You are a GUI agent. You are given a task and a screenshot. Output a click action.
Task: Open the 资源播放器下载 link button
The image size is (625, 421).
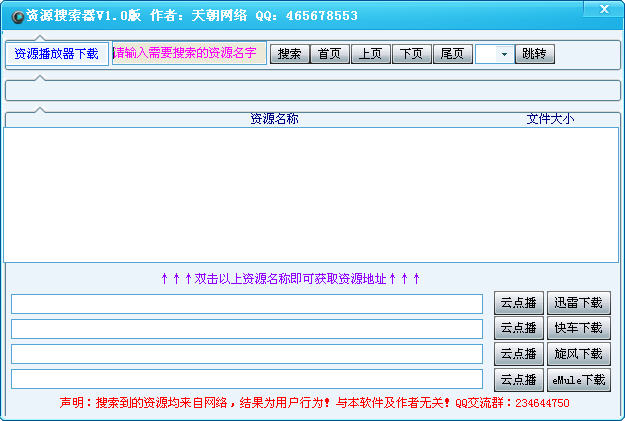(x=57, y=54)
